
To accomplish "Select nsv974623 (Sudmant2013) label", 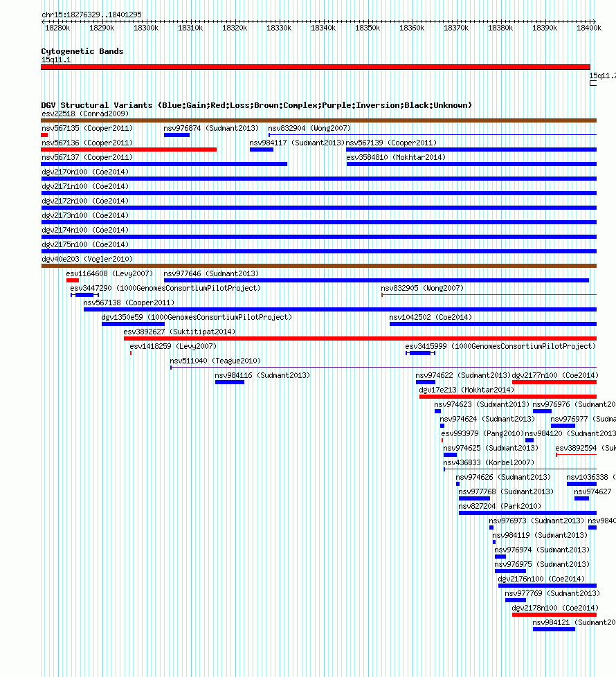I will click(x=482, y=404).
